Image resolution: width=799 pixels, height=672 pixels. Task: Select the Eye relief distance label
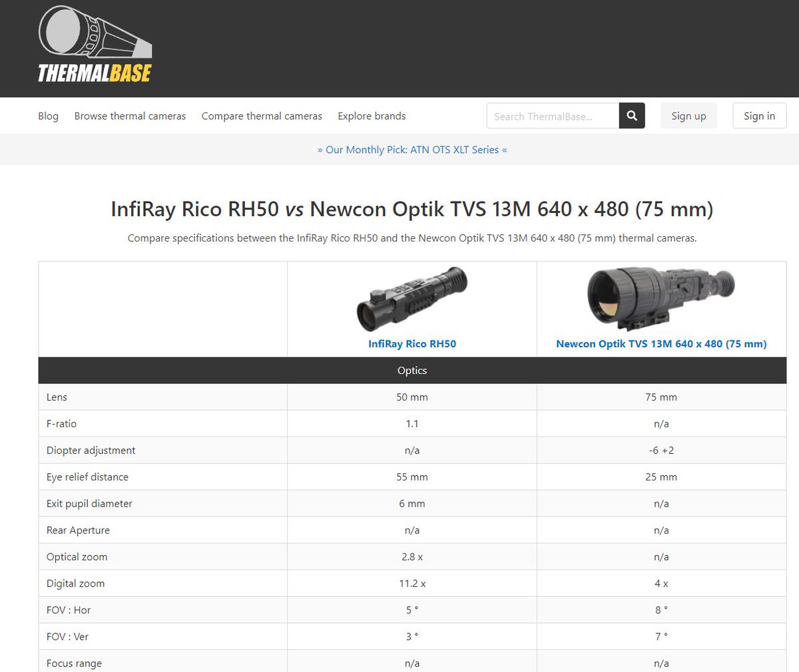(87, 477)
